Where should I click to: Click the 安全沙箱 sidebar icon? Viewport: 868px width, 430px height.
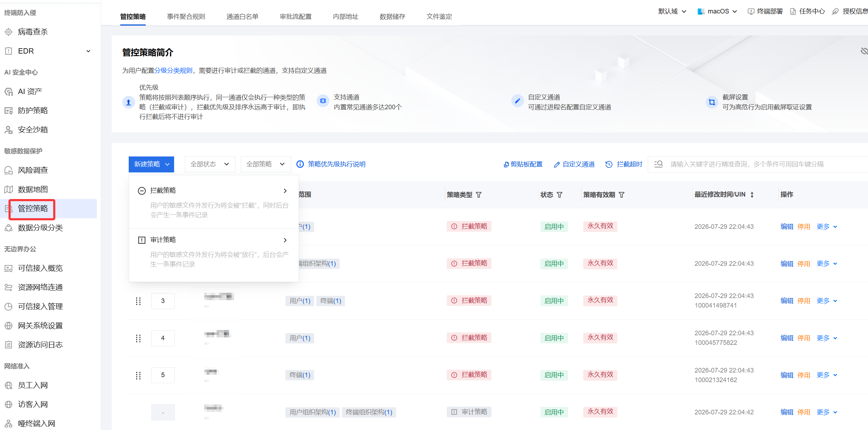click(x=9, y=130)
